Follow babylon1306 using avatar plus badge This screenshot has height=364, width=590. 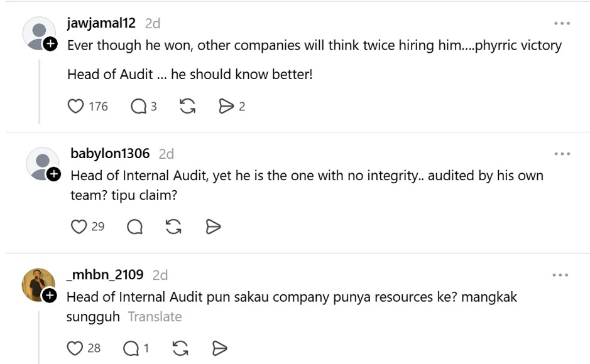[x=53, y=174]
